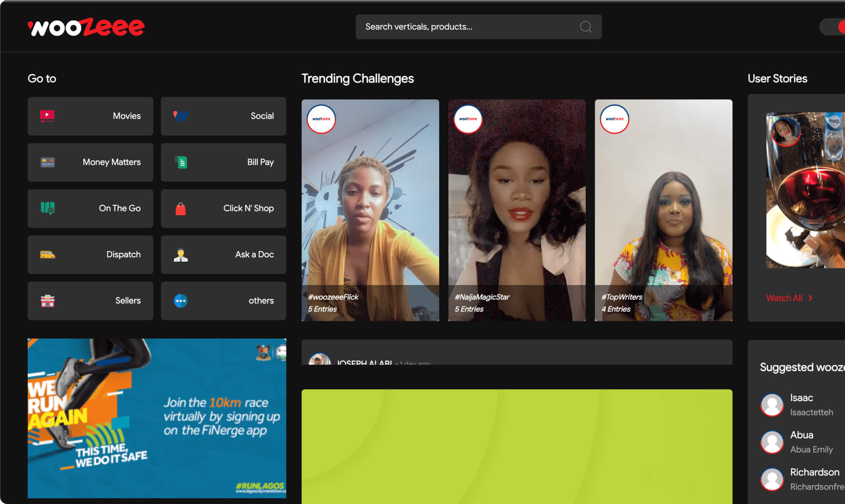Viewport: 845px width, 504px height.
Task: Click the On The Go map icon
Action: [47, 208]
